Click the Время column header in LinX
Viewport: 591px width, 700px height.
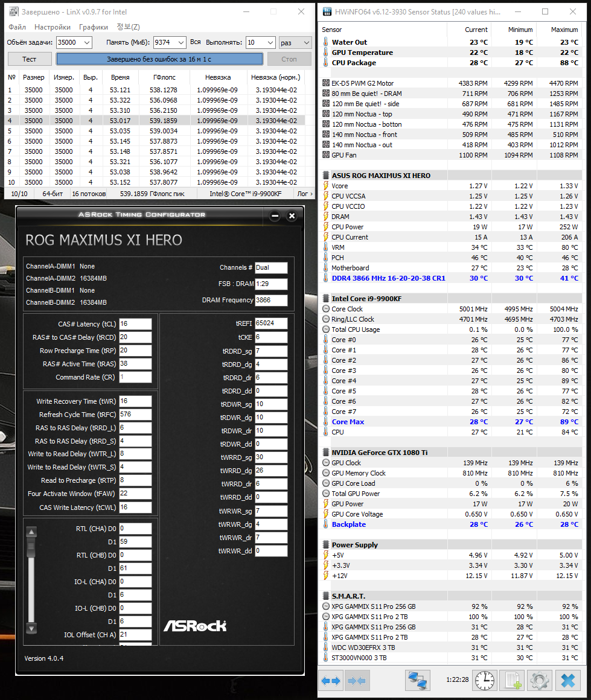click(120, 77)
